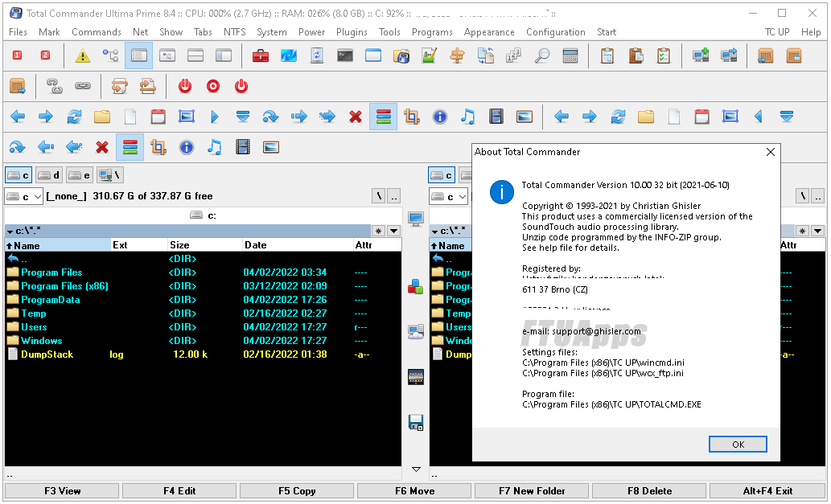This screenshot has width=831, height=504.
Task: Click the synchronize documents icon
Action: pos(485,55)
